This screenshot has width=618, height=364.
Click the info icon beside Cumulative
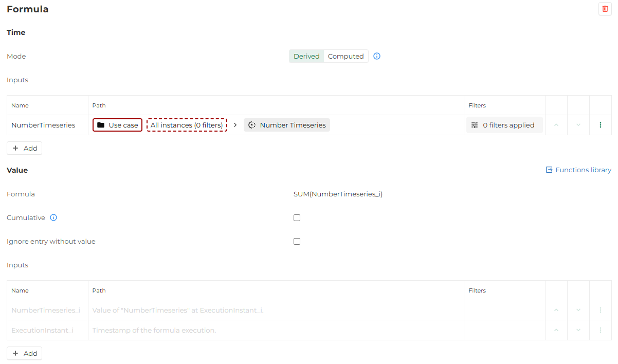click(x=53, y=217)
